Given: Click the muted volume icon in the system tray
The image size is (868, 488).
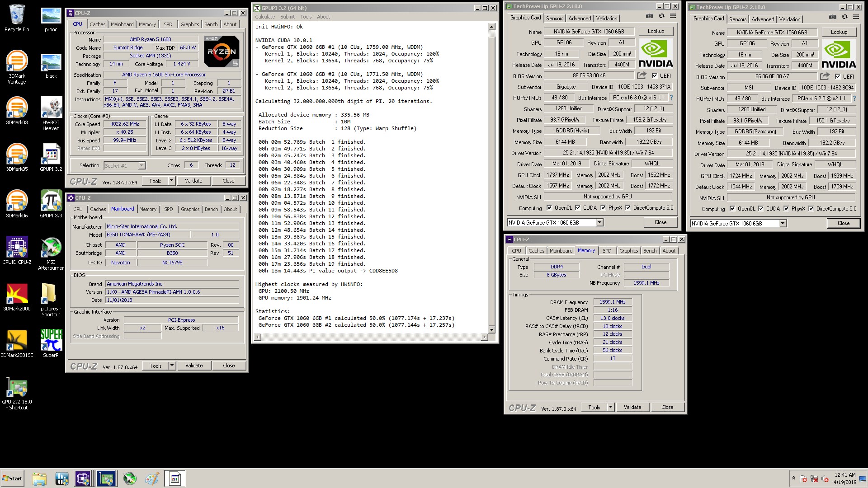Looking at the screenshot, I should (825, 479).
